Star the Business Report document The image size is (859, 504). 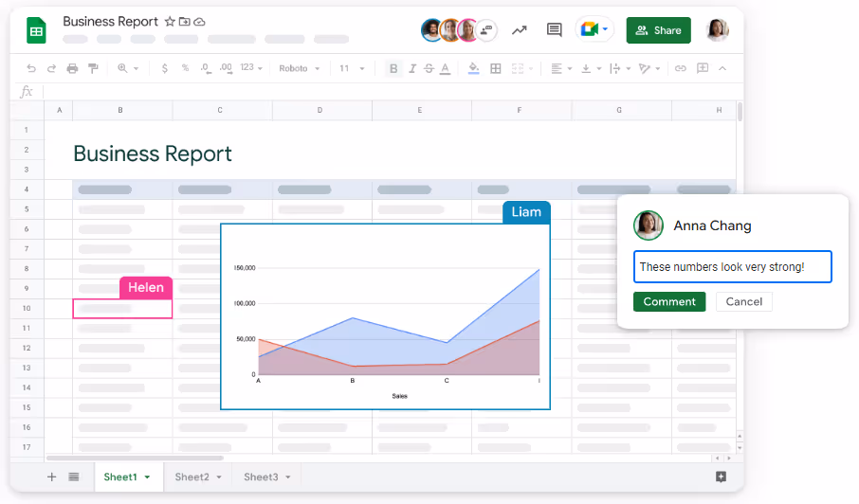click(170, 22)
